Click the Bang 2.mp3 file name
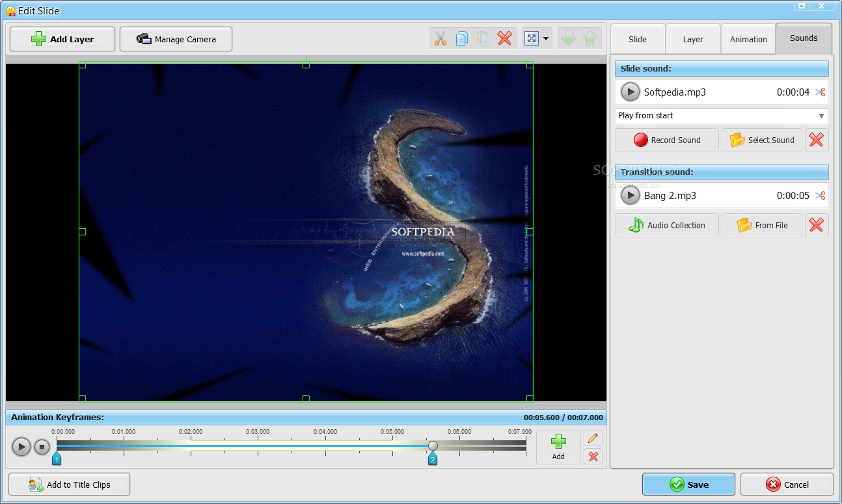The image size is (842, 504). coord(670,196)
